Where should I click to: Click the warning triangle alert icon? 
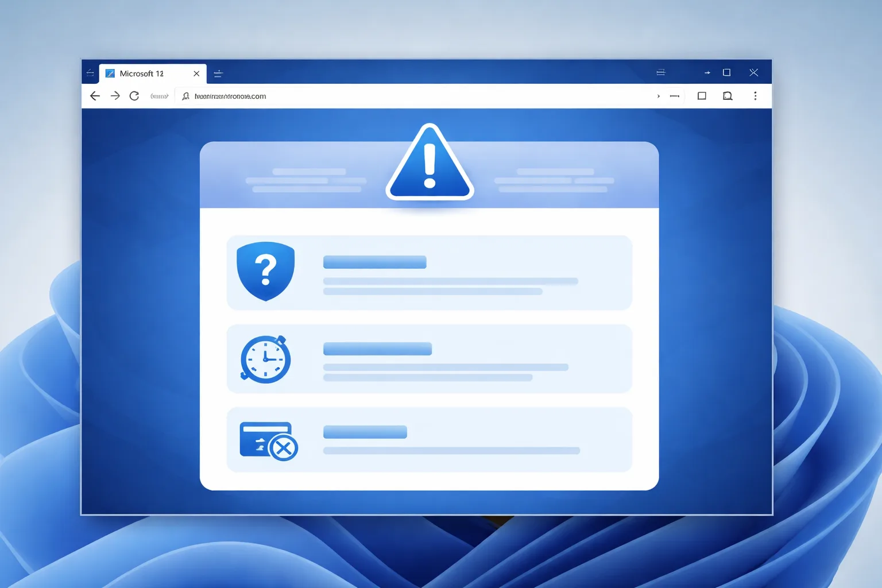coord(430,163)
